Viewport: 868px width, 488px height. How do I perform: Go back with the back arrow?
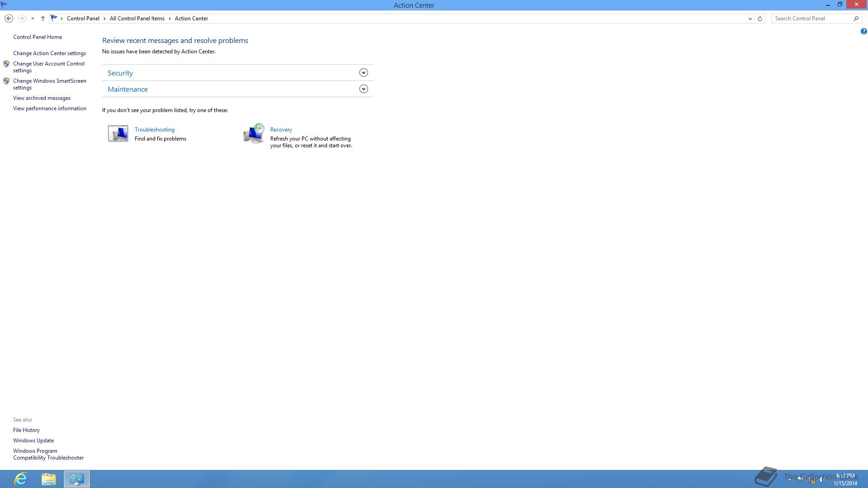click(x=9, y=19)
